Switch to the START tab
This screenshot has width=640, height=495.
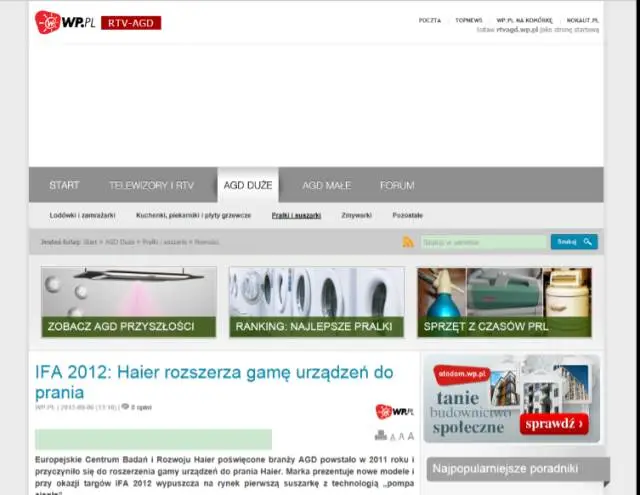point(64,185)
